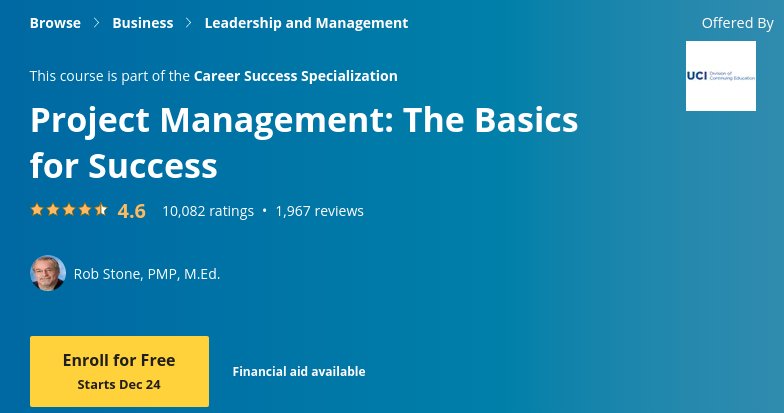Click chevron arrow right after Browse
Screen dimensions: 784x413
[x=97, y=23]
